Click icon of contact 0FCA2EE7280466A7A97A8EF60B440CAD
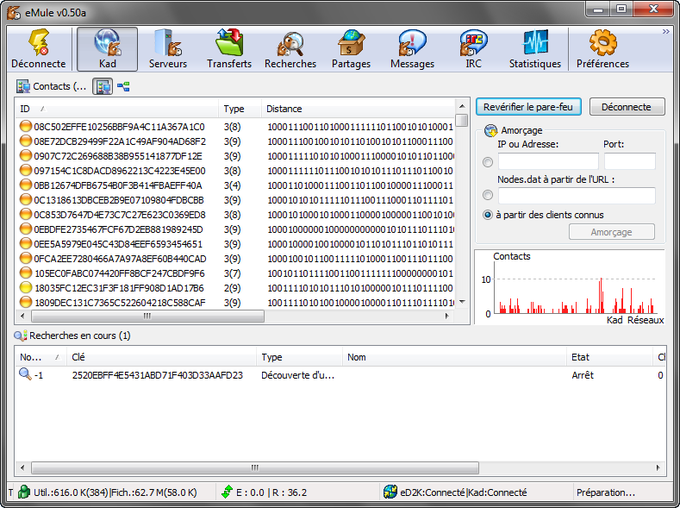 (26, 259)
